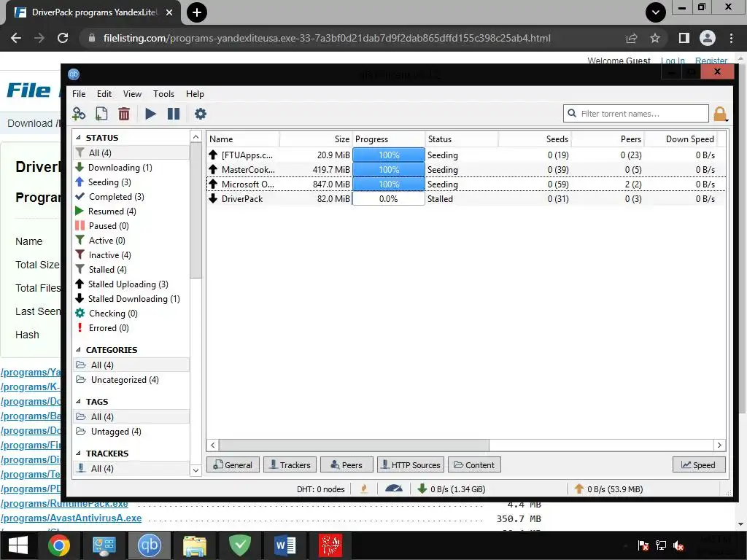
Task: Click the qBittorrent logo in title bar
Action: coord(74,74)
